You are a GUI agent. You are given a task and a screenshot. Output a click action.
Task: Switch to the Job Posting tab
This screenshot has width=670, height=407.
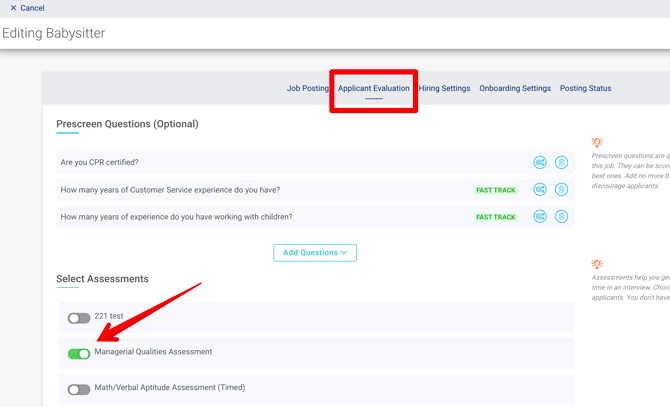[x=307, y=88]
